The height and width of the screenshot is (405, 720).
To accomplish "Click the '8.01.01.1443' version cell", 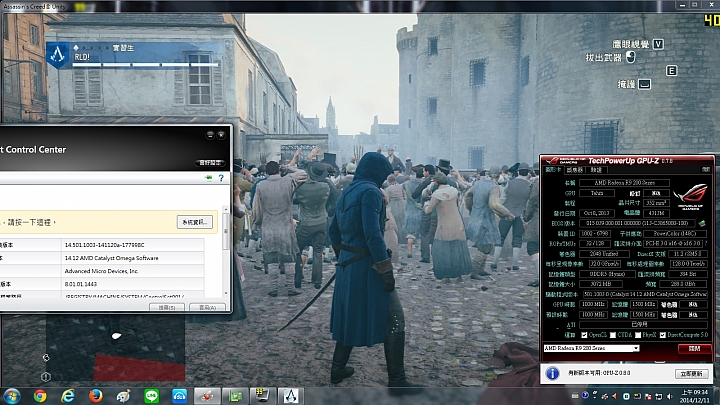I will 133,284.
